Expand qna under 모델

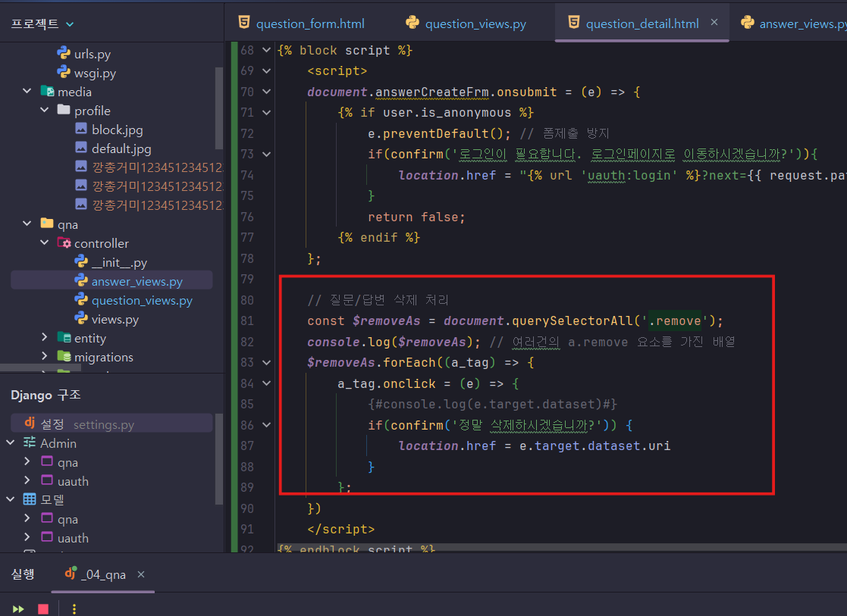[x=27, y=518]
